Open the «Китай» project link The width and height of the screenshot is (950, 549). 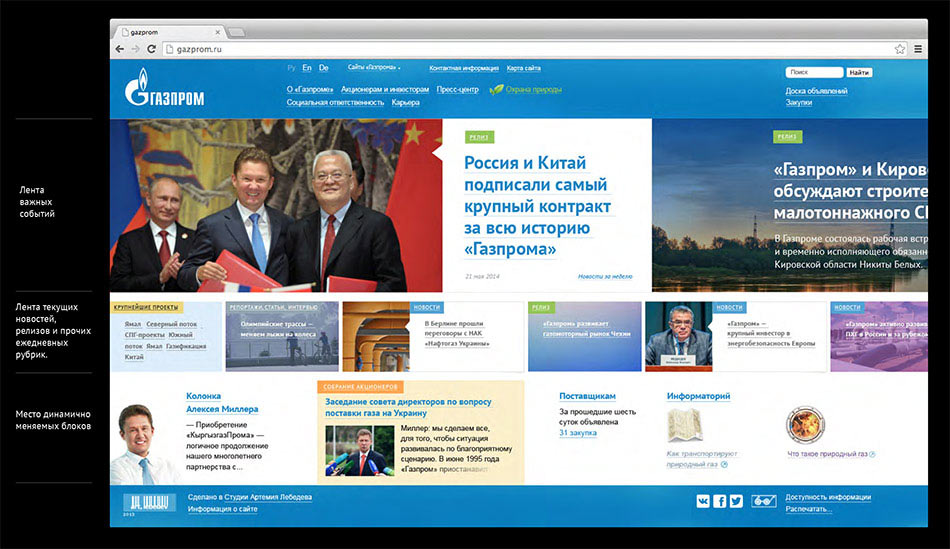click(x=134, y=357)
